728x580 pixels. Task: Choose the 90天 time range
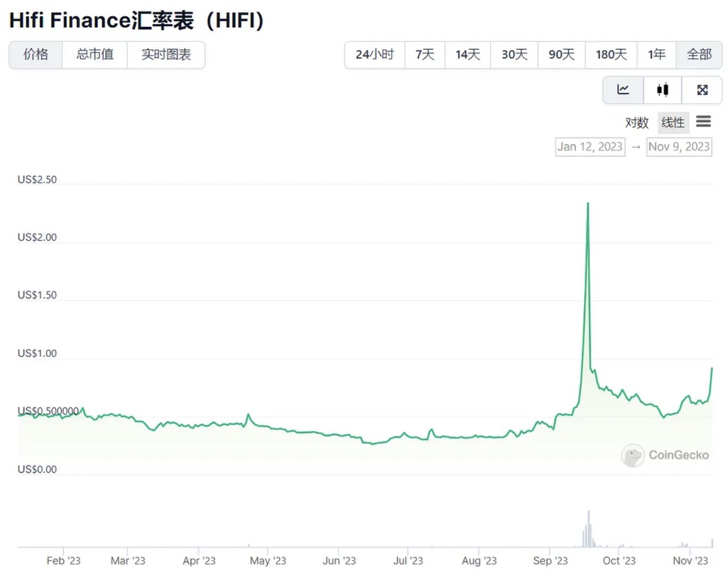(x=561, y=55)
